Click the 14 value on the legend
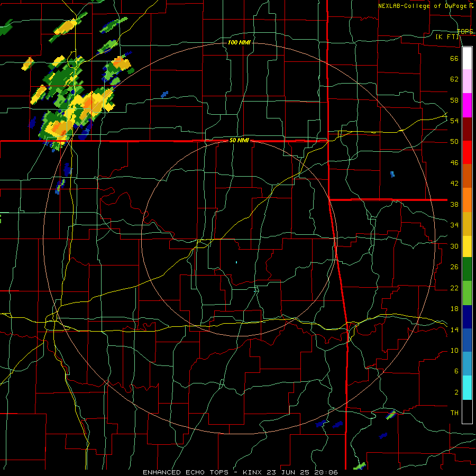 (454, 330)
